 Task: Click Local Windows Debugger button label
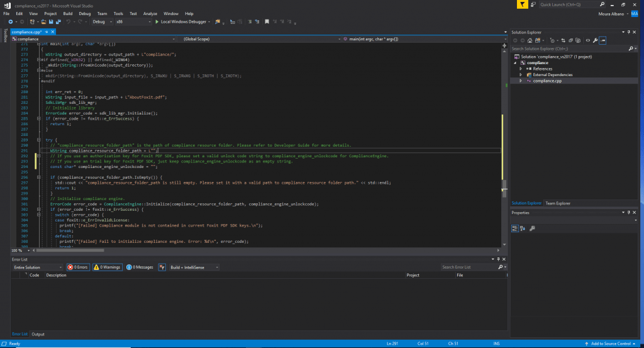(x=183, y=22)
